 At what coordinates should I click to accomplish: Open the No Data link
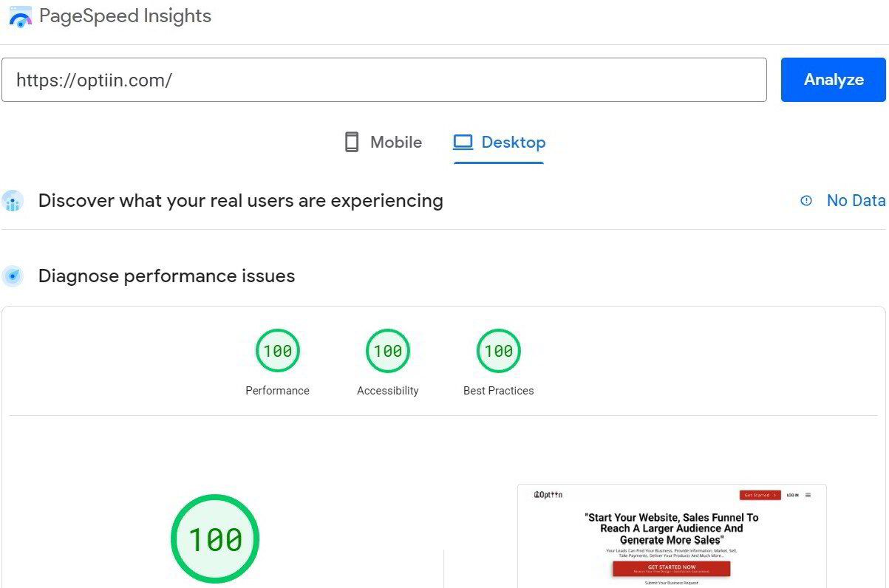856,200
